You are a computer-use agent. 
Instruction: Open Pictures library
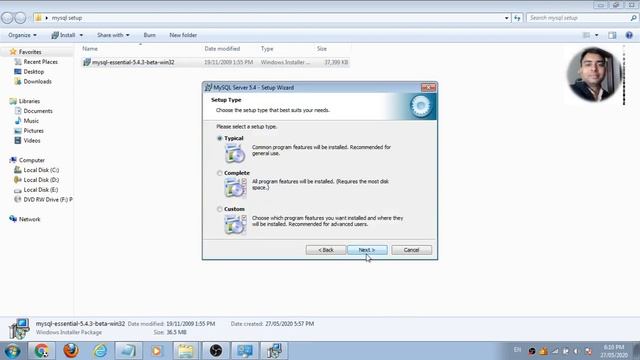tap(33, 131)
